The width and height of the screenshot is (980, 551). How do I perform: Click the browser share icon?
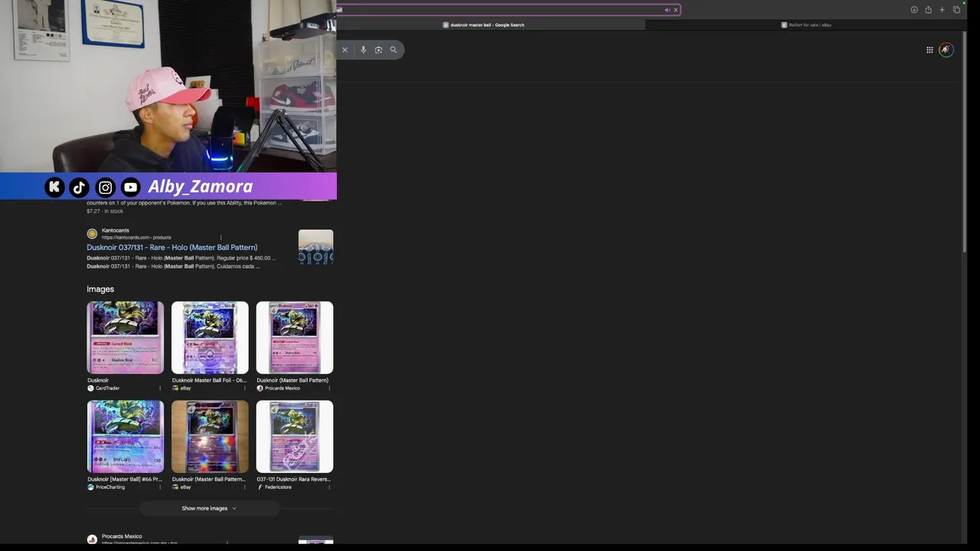click(x=928, y=10)
